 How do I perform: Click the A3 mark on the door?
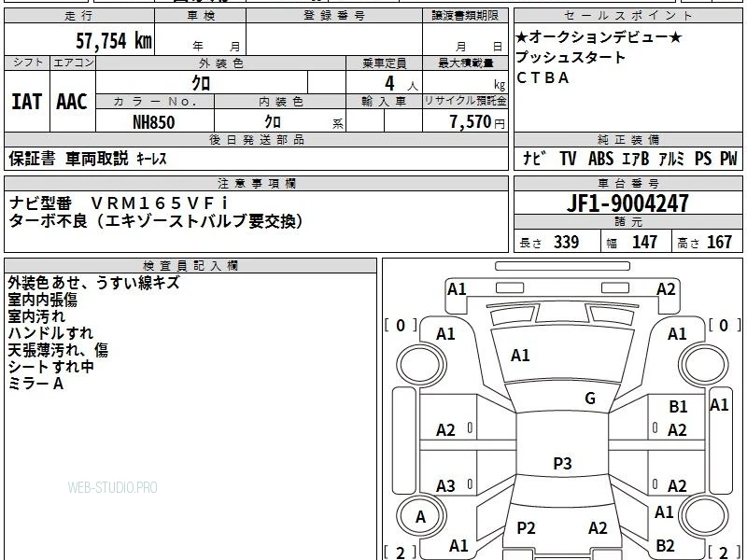tap(445, 486)
